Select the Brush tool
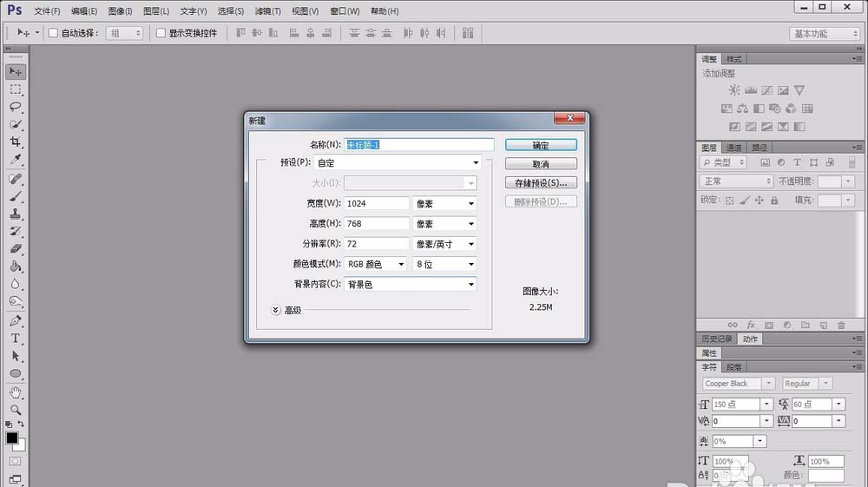This screenshot has width=868, height=487. pos(16,196)
